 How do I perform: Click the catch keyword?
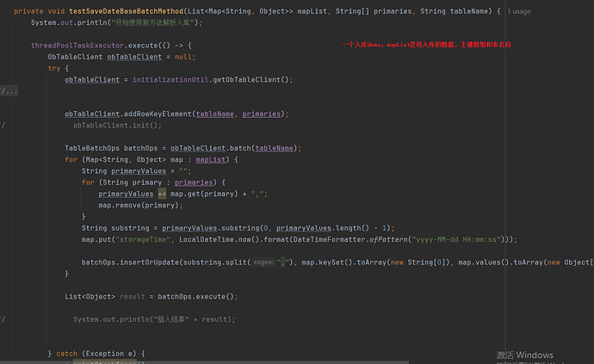[x=66, y=354]
